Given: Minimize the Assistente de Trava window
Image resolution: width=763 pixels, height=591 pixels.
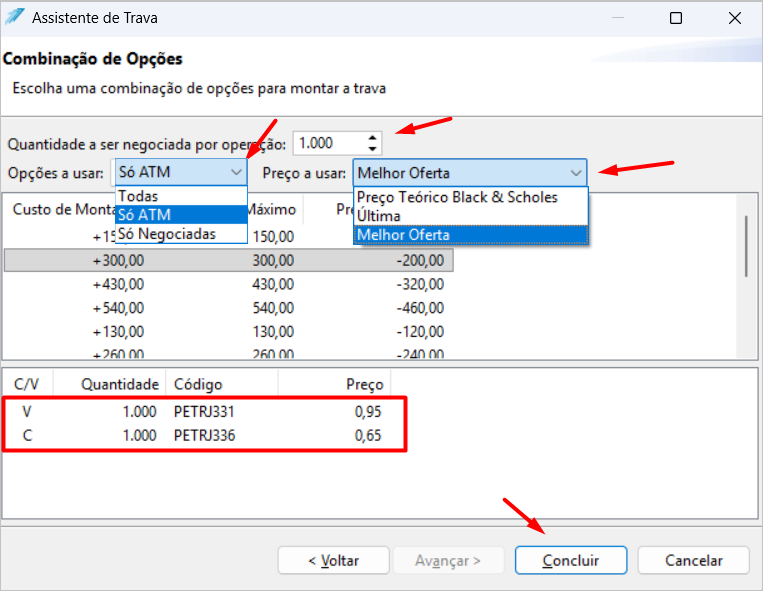Looking at the screenshot, I should [x=618, y=18].
